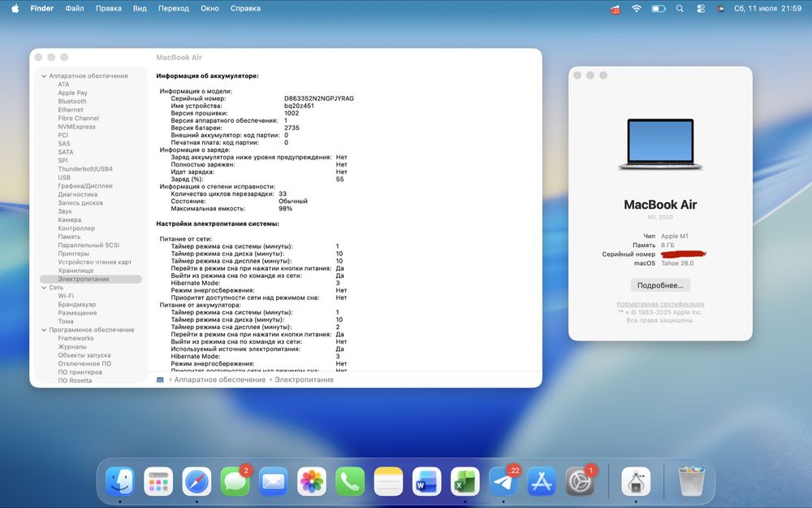The height and width of the screenshot is (508, 812).
Task: Select Камера in the sidebar
Action: (x=69, y=219)
